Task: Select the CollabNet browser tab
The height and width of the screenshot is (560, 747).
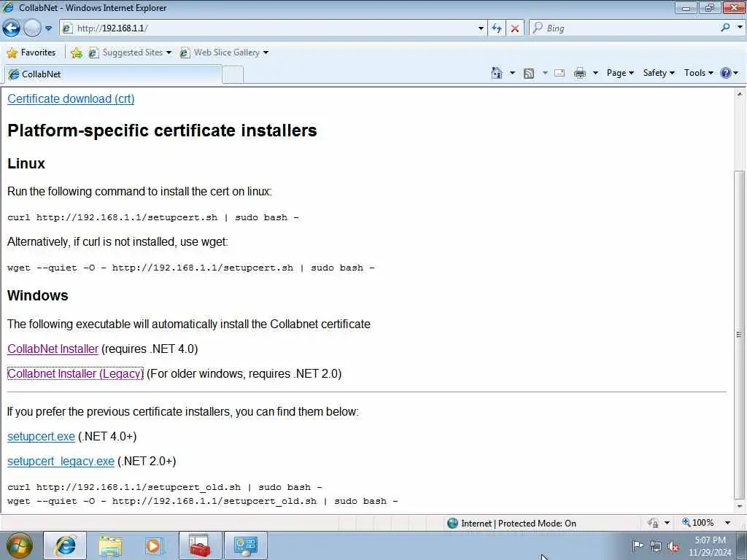Action: [112, 74]
